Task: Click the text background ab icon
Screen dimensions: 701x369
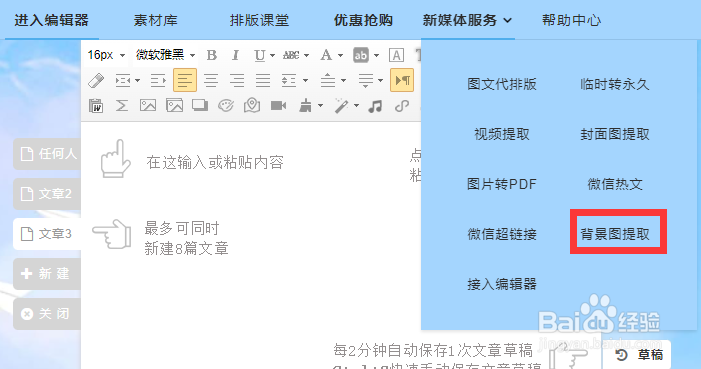Action: [361, 55]
